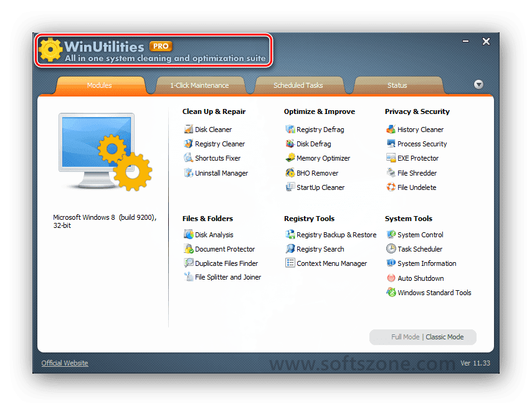Expand the round dropdown arrow beside tabs
Image resolution: width=532 pixels, height=406 pixels.
pyautogui.click(x=478, y=84)
